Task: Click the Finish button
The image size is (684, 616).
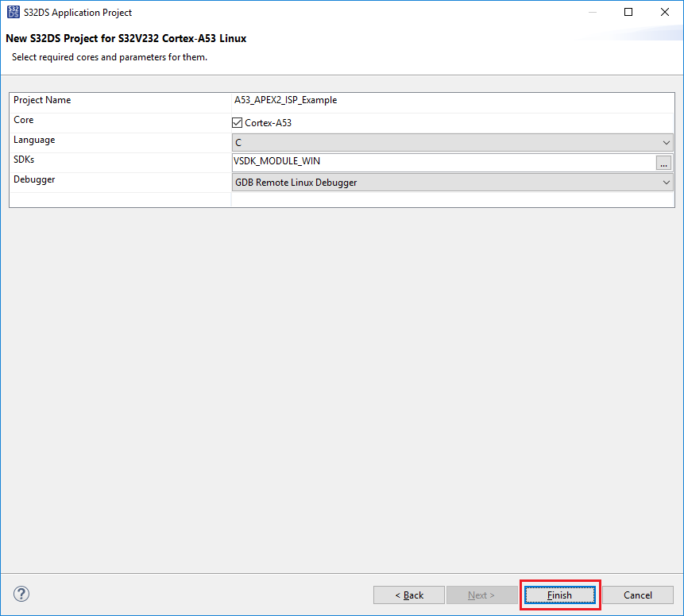Action: 560,595
